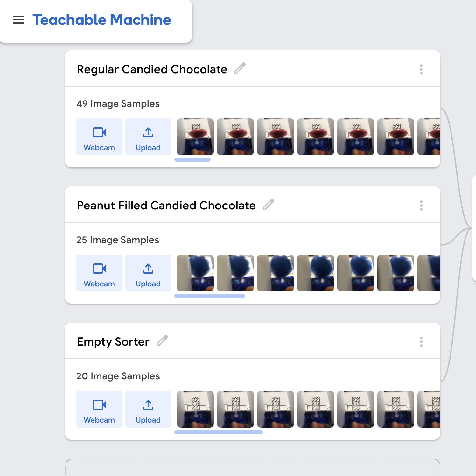Select fifth sample thumbnail in Peanut Filled class

click(356, 273)
